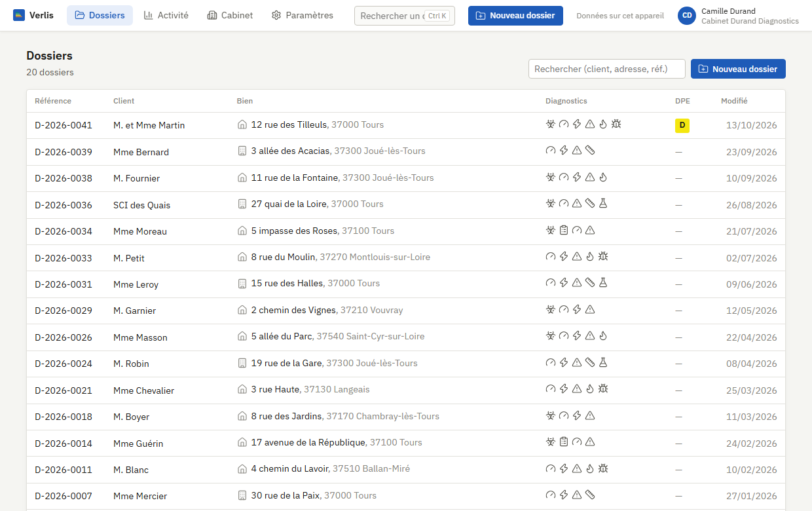Click the address 8 rue du Moulin
The width and height of the screenshot is (812, 511).
[283, 257]
